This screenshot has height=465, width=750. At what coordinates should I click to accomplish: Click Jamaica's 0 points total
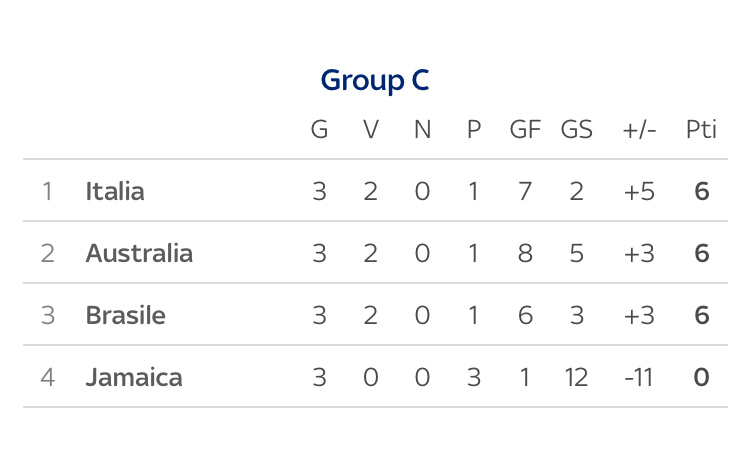(701, 377)
